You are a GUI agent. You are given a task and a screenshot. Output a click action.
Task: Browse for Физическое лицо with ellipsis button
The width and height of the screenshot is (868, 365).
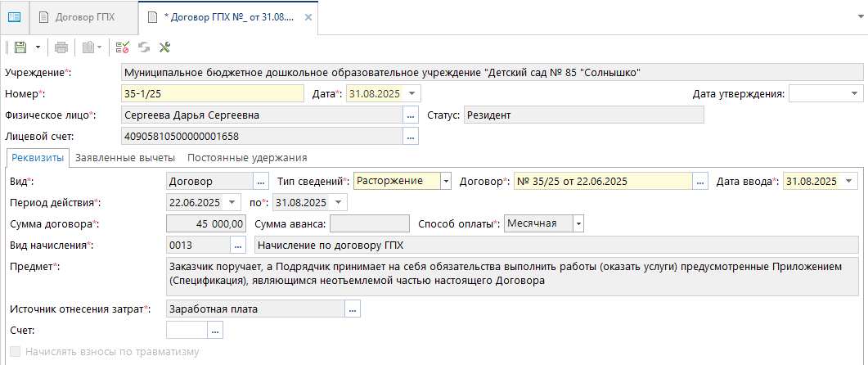410,115
